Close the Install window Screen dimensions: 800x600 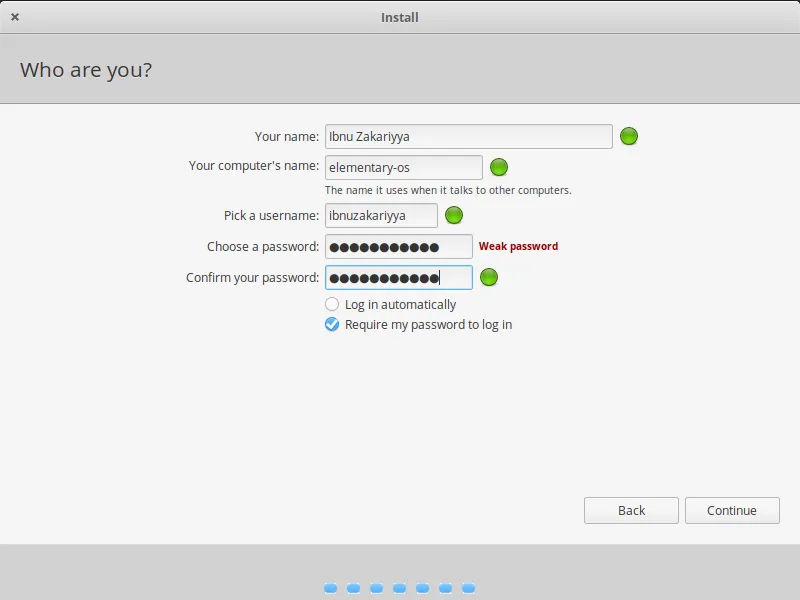click(x=15, y=17)
